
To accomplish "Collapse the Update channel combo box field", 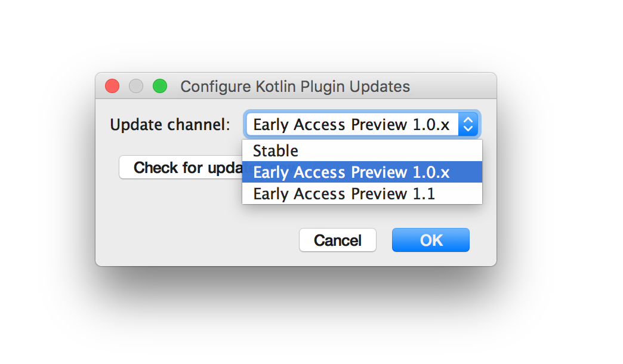I will point(362,124).
